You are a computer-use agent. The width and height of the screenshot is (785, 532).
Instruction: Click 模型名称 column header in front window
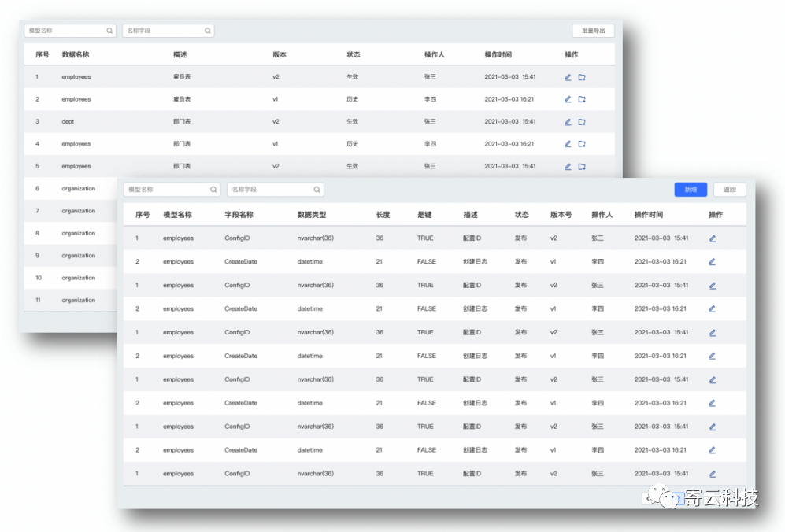[178, 215]
